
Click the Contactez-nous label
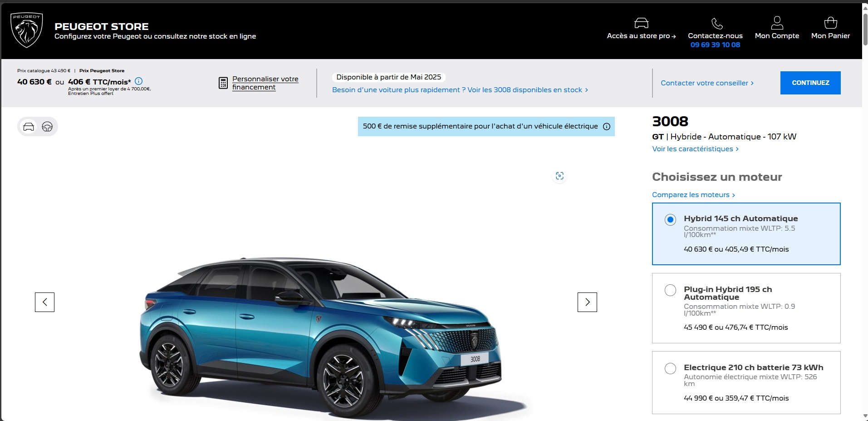click(x=715, y=36)
